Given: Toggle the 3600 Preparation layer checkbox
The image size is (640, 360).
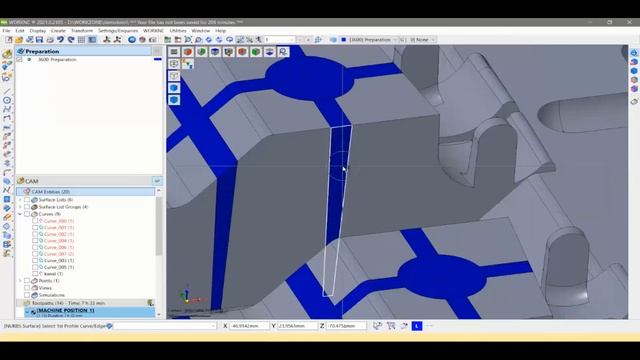Looking at the screenshot, I should pyautogui.click(x=19, y=60).
